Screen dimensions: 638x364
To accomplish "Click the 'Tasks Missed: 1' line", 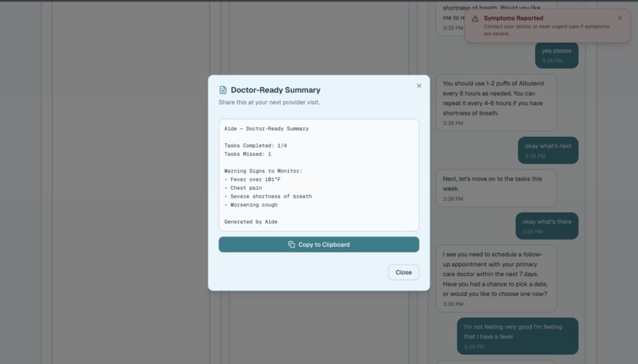I will coord(248,154).
